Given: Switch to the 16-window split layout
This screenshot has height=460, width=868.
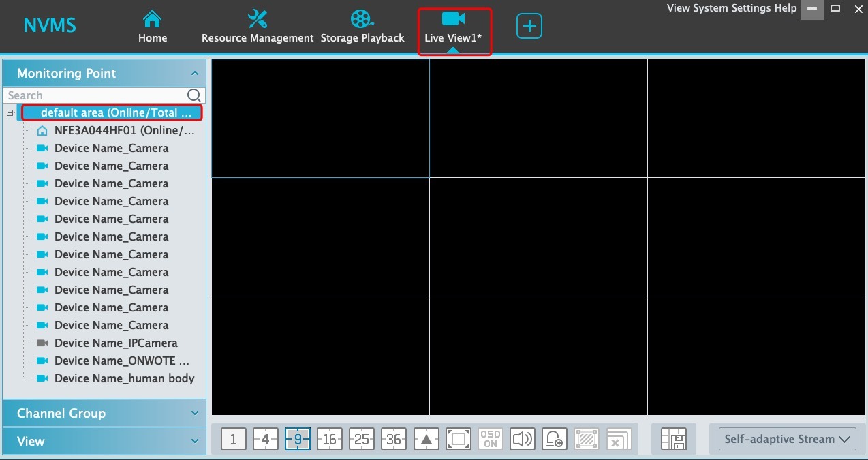Looking at the screenshot, I should pos(330,440).
